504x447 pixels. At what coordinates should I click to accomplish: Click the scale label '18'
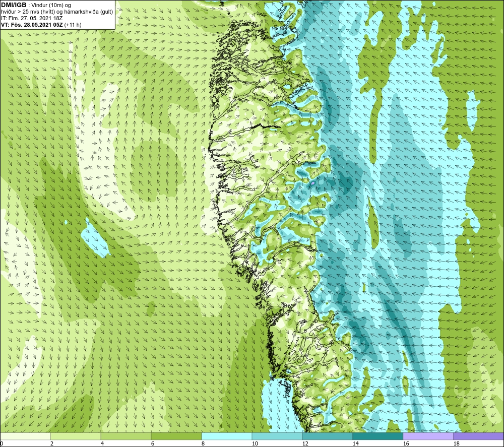tap(456, 444)
